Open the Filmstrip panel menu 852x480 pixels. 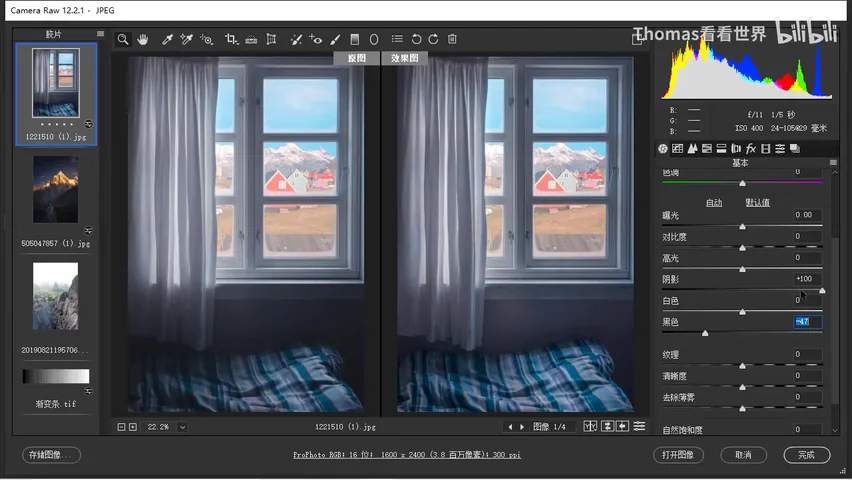[x=101, y=34]
